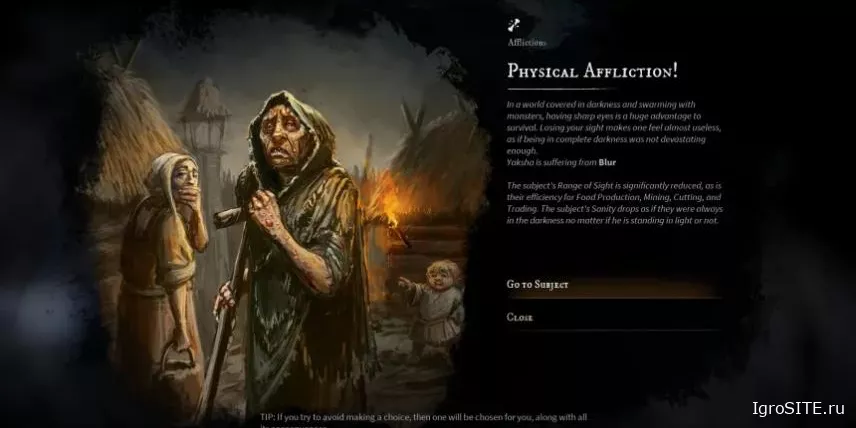Click the bone affliction icon

tap(514, 24)
